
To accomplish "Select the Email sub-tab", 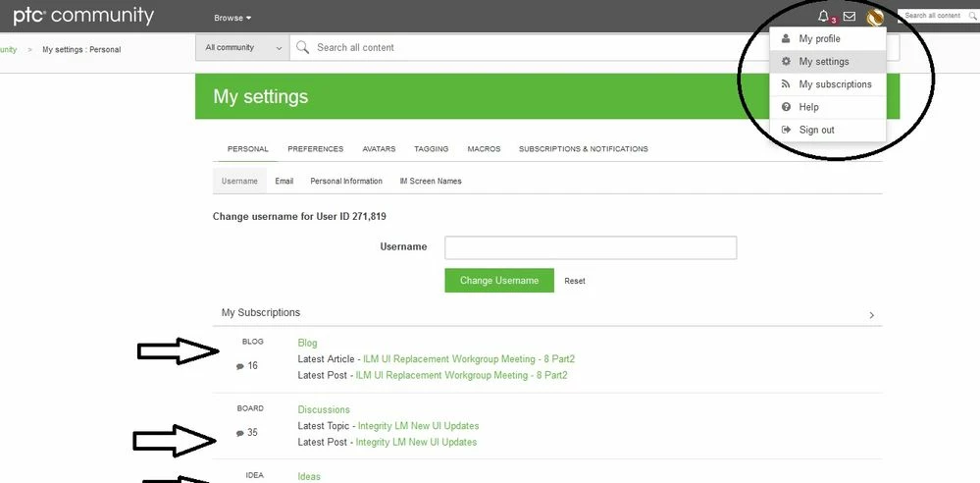I will click(284, 181).
